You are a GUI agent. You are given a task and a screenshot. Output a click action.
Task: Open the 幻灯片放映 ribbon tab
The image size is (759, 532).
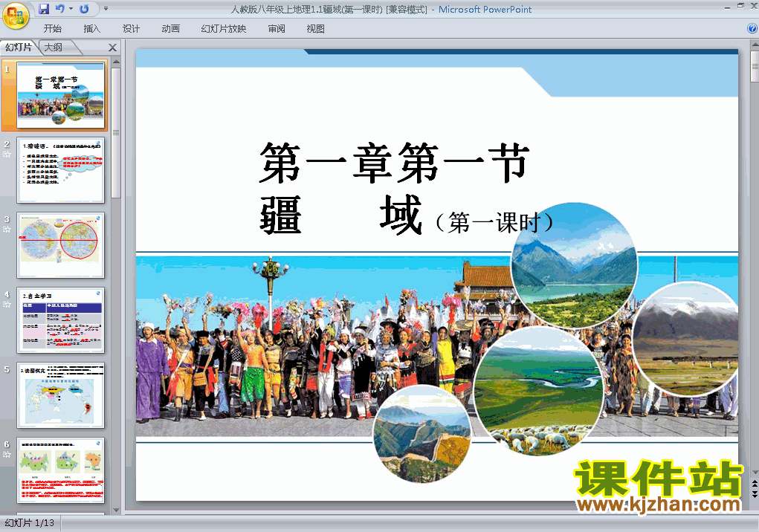click(223, 28)
